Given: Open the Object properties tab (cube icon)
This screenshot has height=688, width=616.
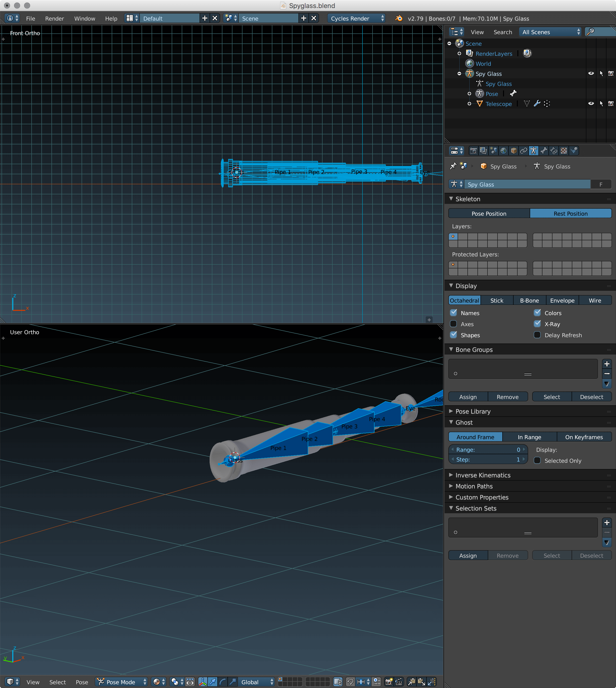Looking at the screenshot, I should 513,151.
